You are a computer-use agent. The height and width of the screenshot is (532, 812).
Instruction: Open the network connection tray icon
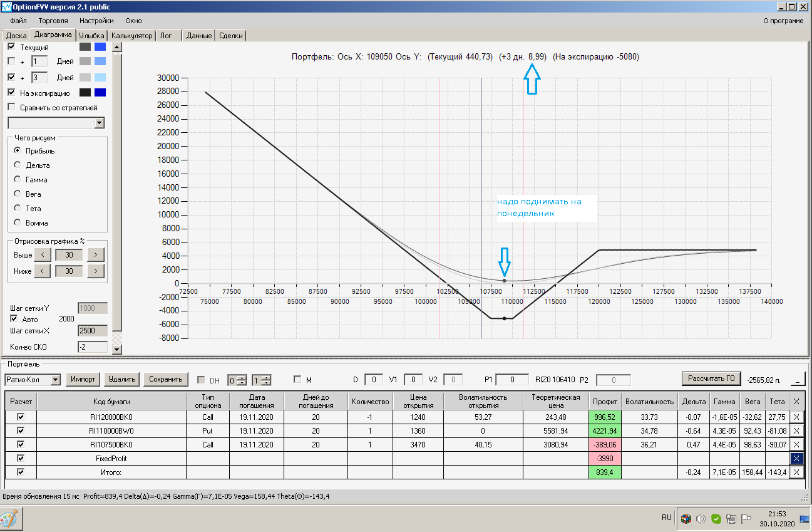tap(731, 519)
